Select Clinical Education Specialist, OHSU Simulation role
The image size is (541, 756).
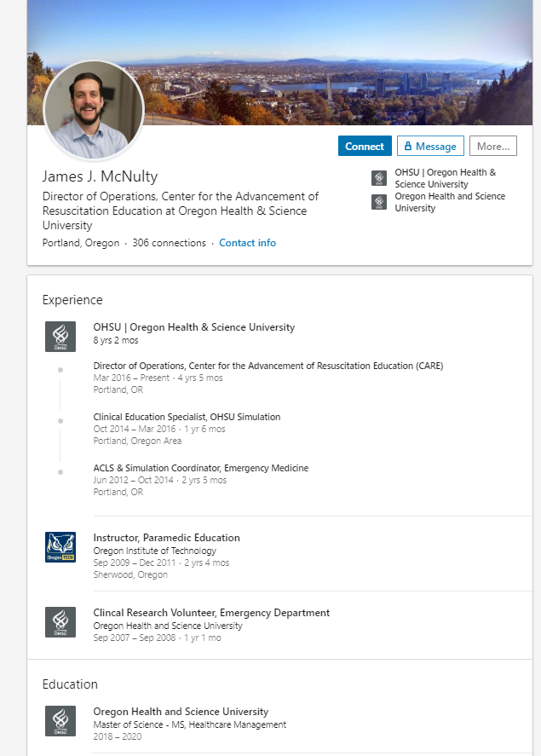click(x=187, y=417)
